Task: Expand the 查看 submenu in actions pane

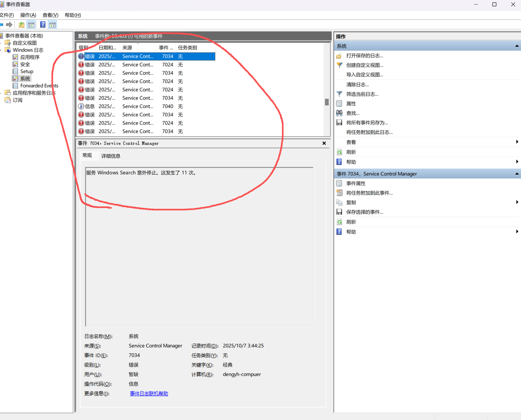Action: [517, 142]
